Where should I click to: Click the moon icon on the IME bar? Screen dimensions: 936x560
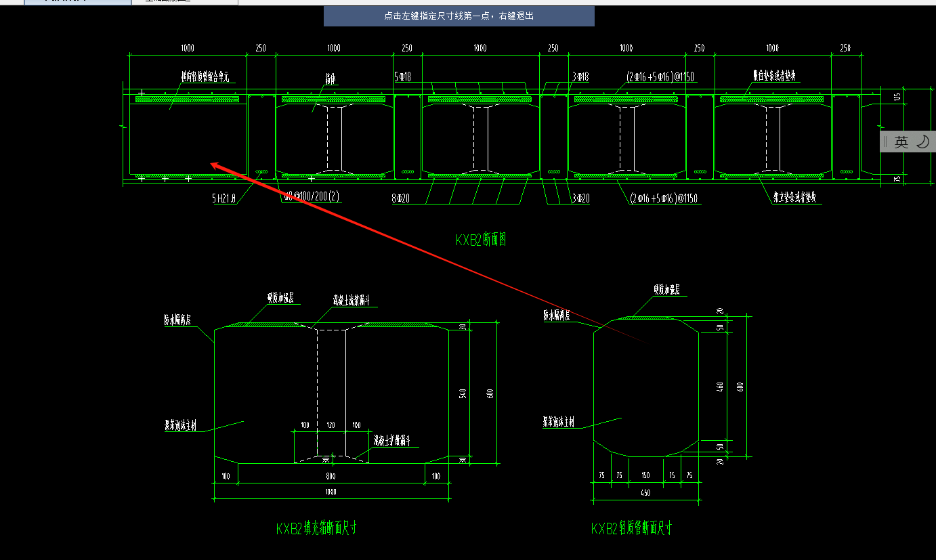922,142
